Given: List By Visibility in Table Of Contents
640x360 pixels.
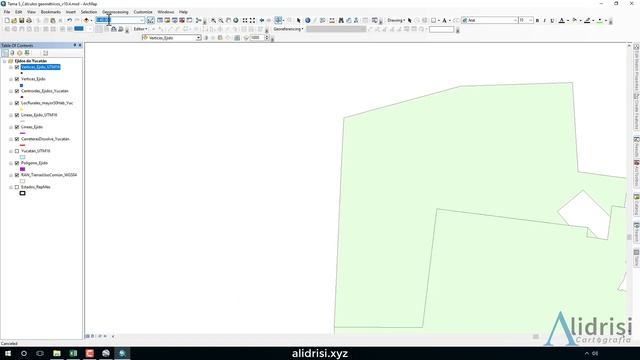Looking at the screenshot, I should [20, 53].
